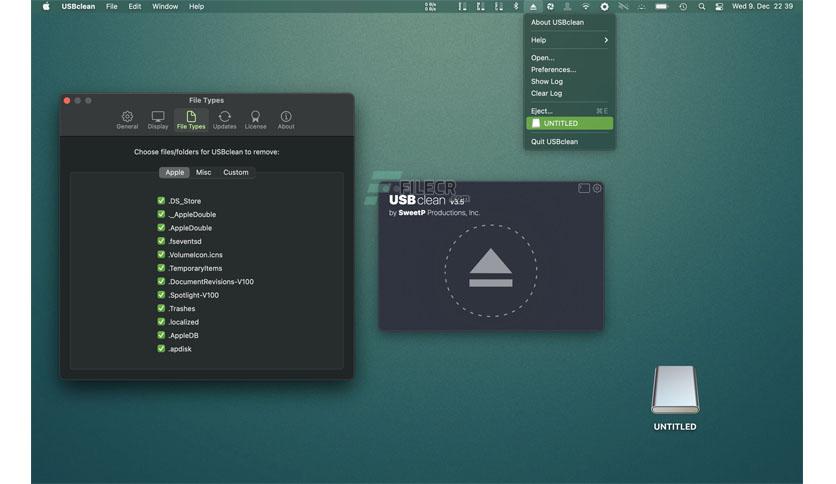
Task: Click the Time Machine clock icon
Action: tap(683, 6)
